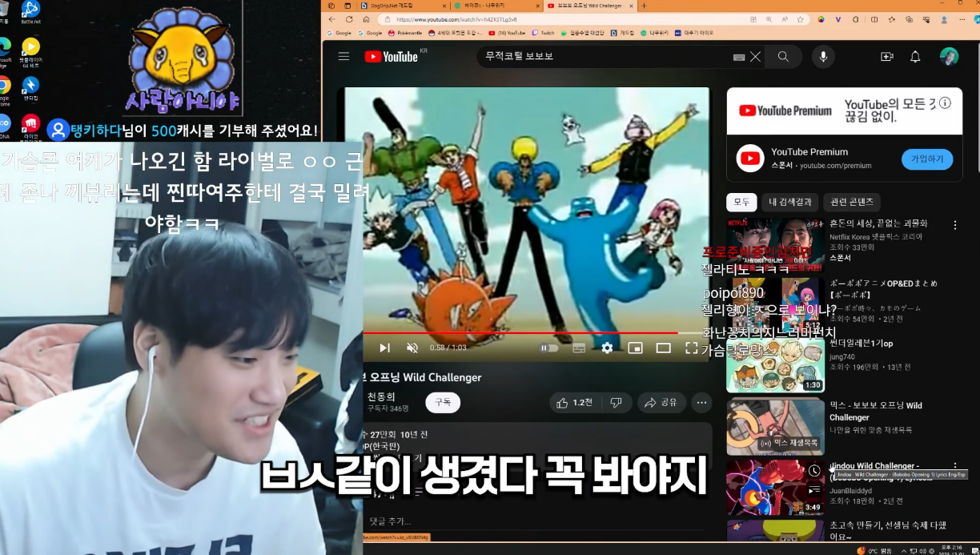Select the 관련 콘텐츠 filter chip

pyautogui.click(x=852, y=202)
